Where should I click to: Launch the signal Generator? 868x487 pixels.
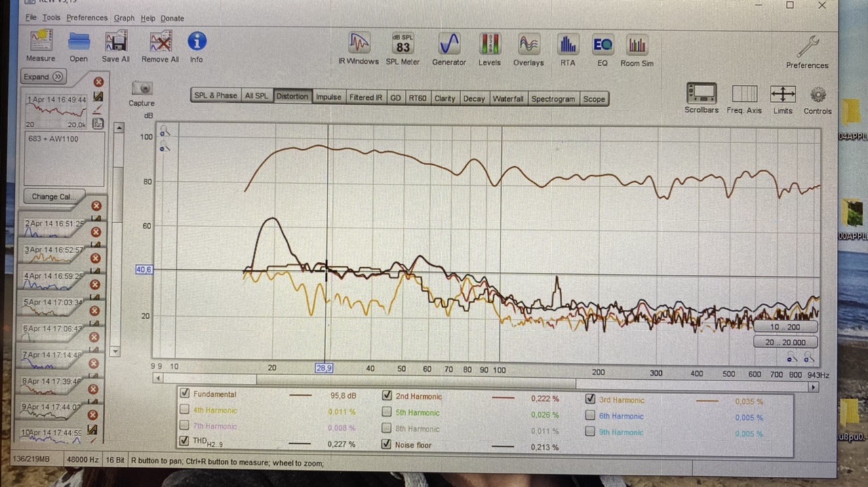(449, 44)
